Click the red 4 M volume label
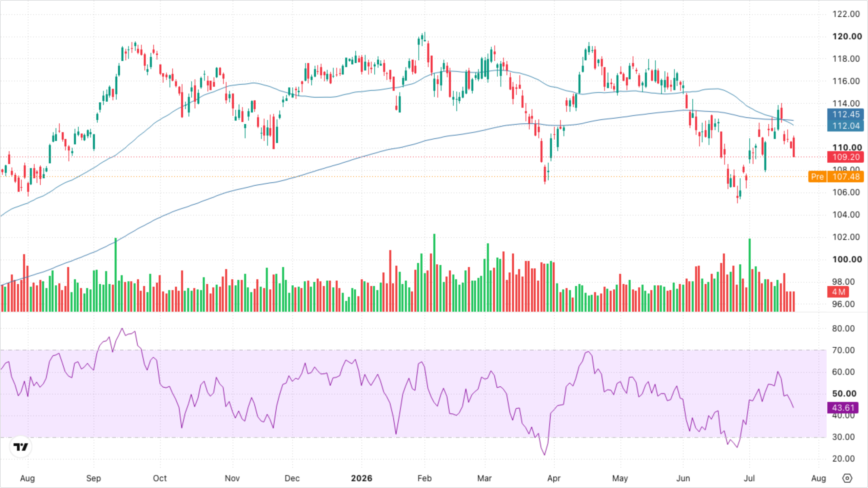Image resolution: width=868 pixels, height=488 pixels. (x=838, y=292)
